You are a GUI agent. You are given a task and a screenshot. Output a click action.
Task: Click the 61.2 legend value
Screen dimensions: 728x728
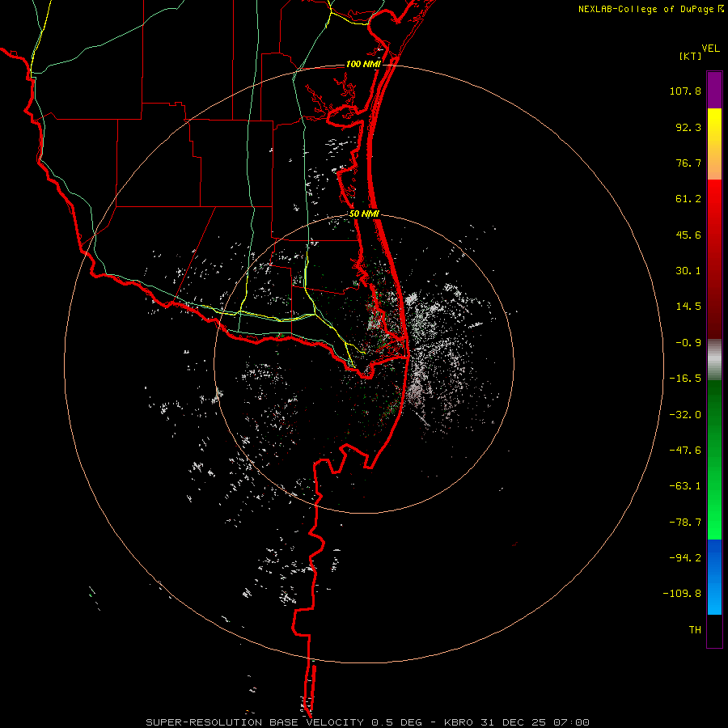coord(688,199)
